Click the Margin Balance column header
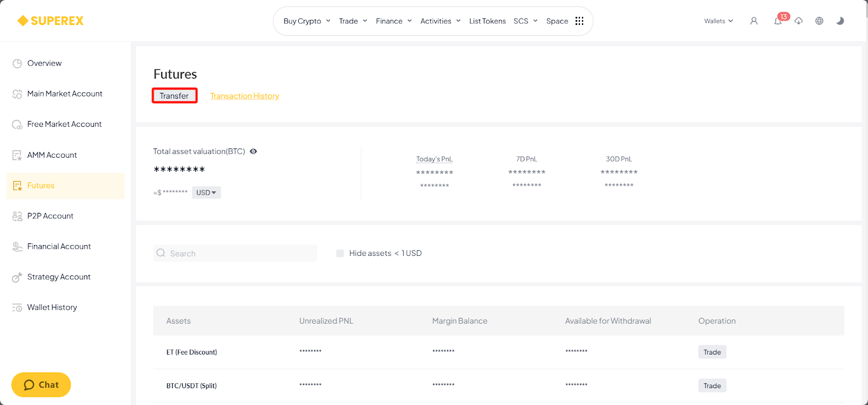The height and width of the screenshot is (405, 868). pyautogui.click(x=460, y=321)
